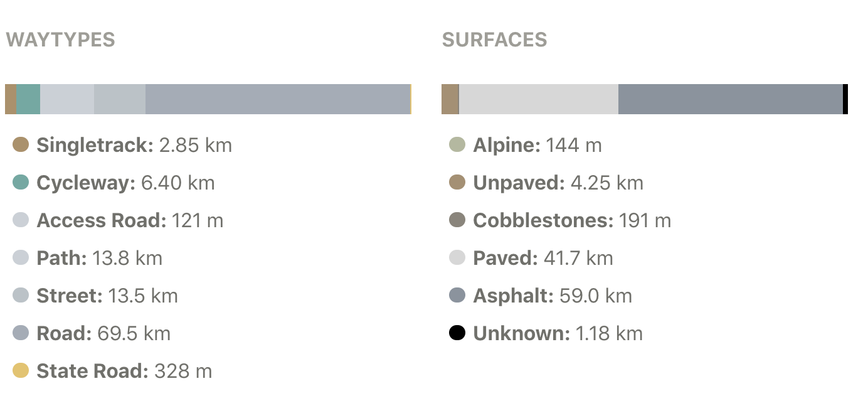Click the SURFACES section heading
This screenshot has height=418, width=868.
495,40
